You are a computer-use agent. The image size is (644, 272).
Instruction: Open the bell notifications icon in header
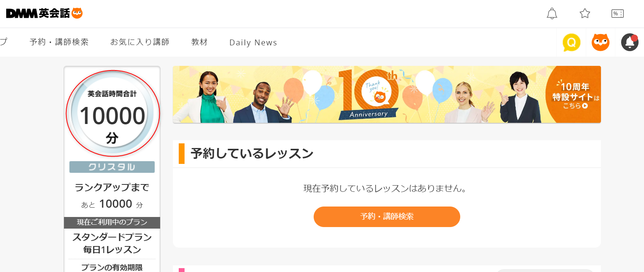point(552,14)
